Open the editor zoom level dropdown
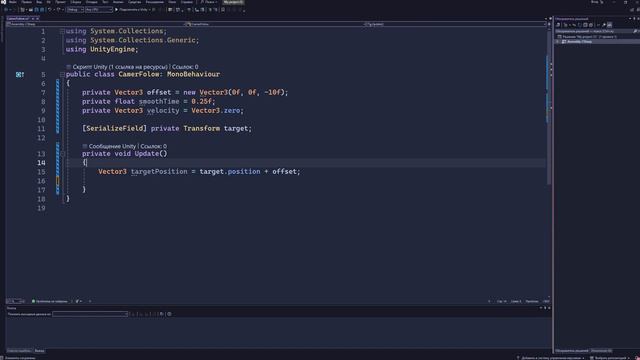 [16, 301]
